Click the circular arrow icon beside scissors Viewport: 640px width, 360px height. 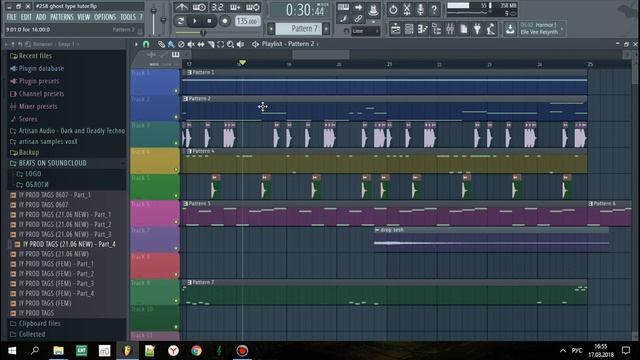[393, 9]
